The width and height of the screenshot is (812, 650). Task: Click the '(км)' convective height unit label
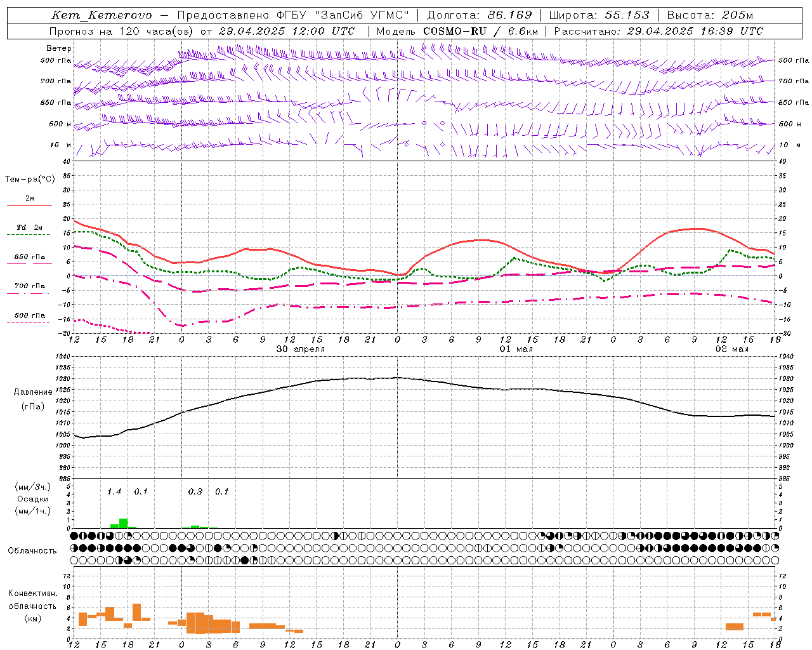click(x=32, y=618)
